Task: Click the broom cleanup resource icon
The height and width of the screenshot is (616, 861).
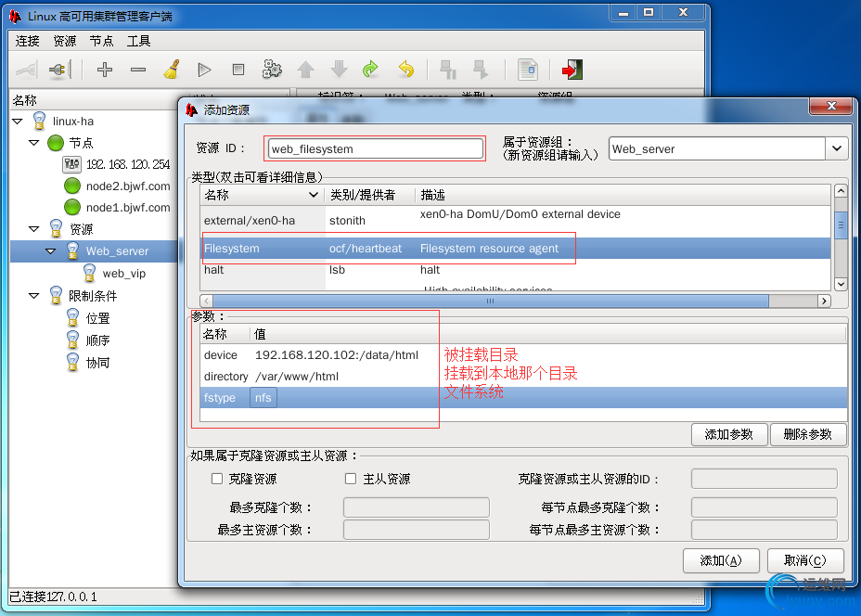Action: pyautogui.click(x=172, y=70)
